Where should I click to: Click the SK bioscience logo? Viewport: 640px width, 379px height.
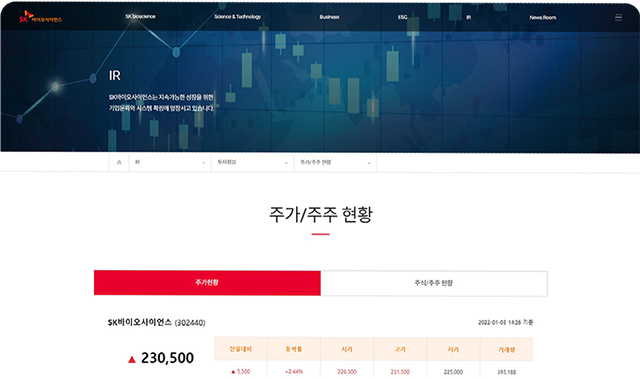point(40,17)
